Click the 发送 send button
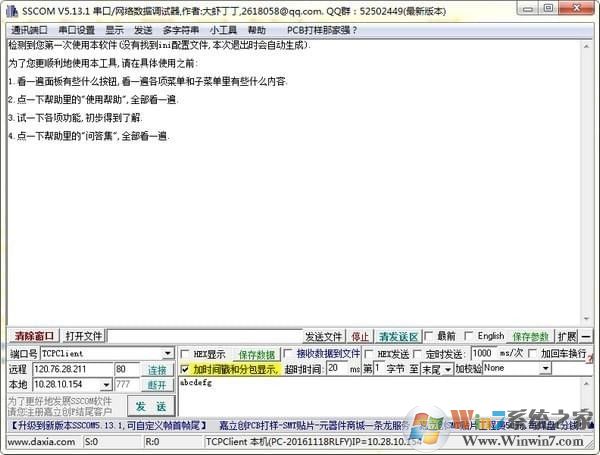This screenshot has height=455, width=600. [x=150, y=406]
